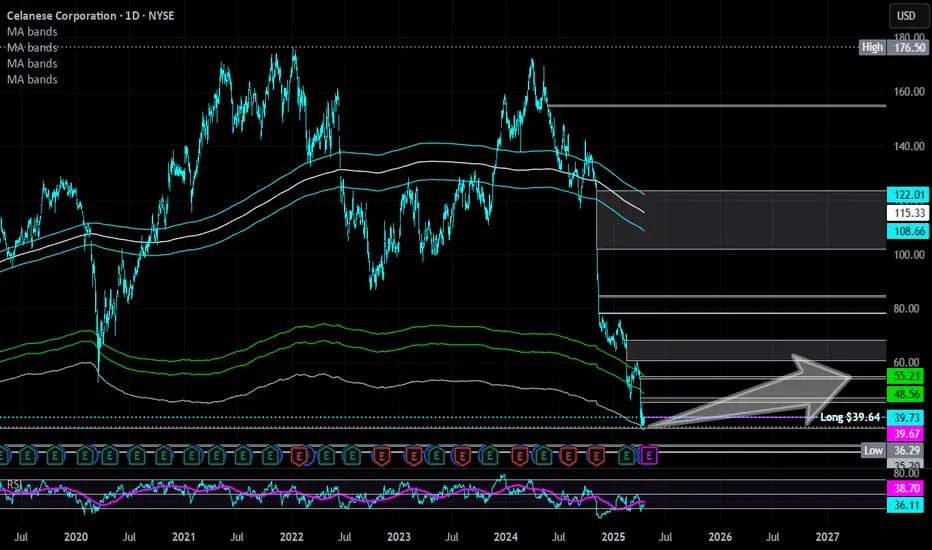Select the gray upward arrow drawing

(749, 392)
